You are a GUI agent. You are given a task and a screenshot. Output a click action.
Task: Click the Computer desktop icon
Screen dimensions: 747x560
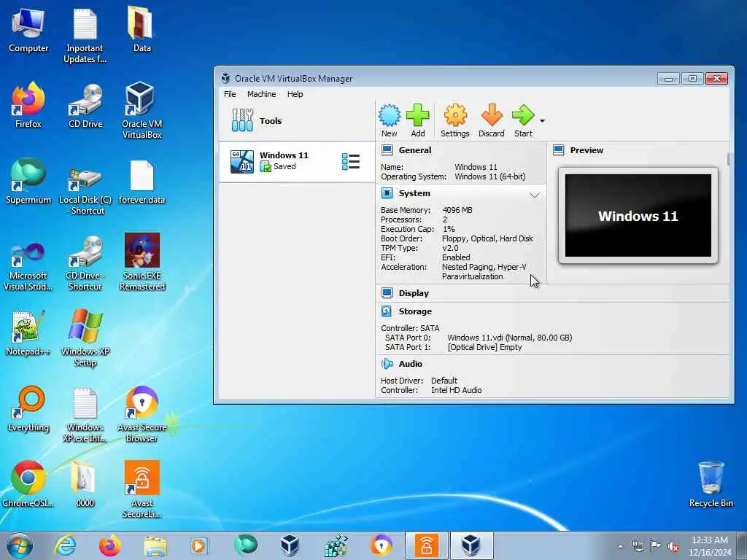[28, 31]
